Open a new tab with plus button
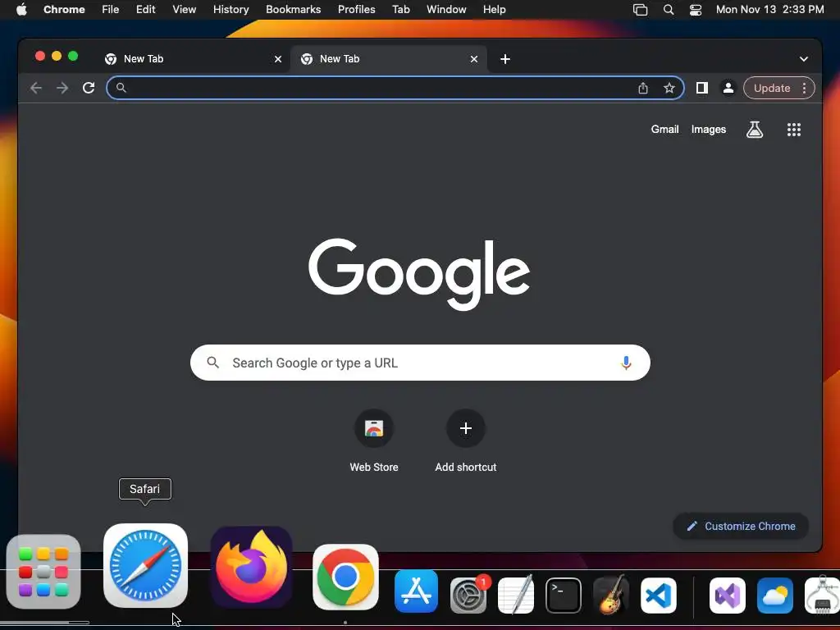The image size is (840, 630). (505, 59)
